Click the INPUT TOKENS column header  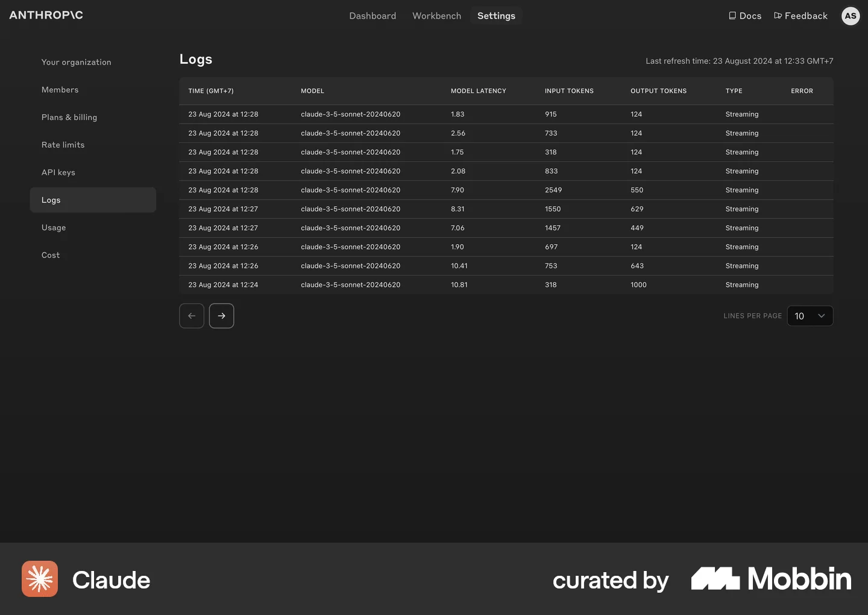pos(569,91)
